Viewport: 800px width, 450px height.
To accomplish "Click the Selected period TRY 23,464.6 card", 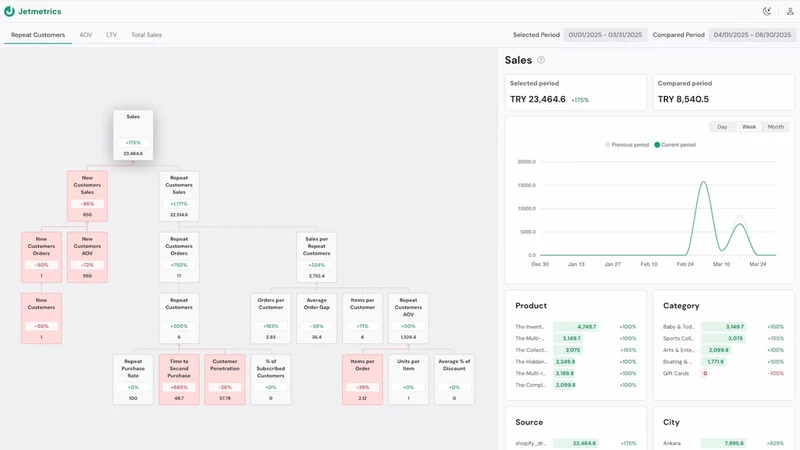I will click(576, 92).
